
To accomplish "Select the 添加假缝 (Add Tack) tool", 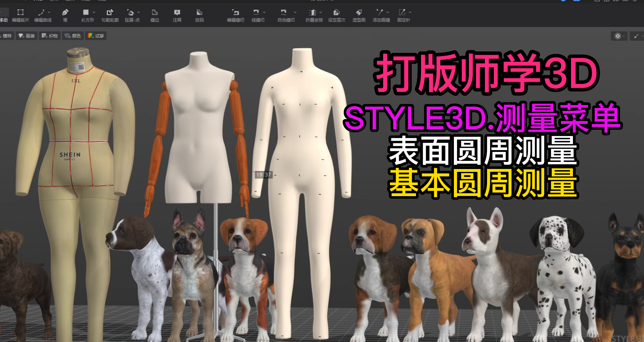I will click(381, 16).
